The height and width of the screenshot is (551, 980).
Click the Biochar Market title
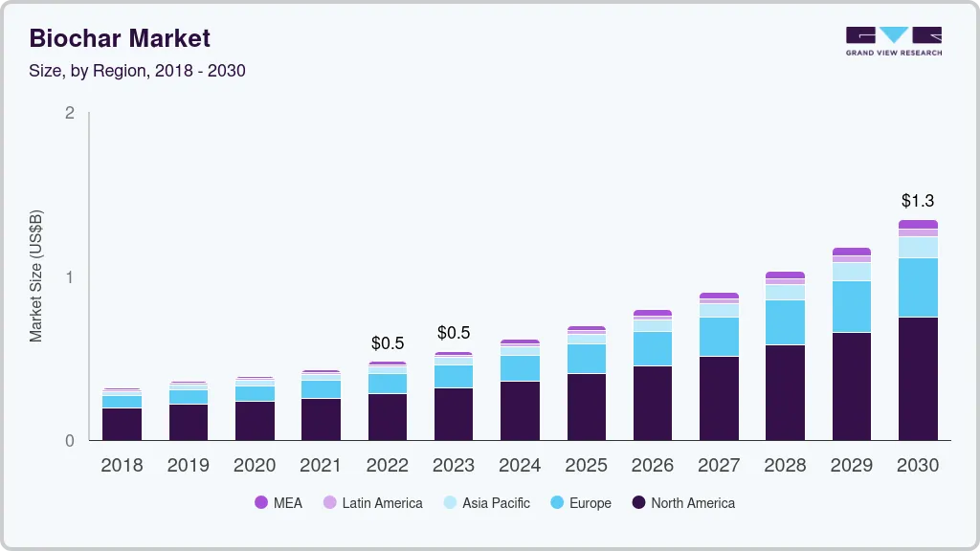pos(120,38)
